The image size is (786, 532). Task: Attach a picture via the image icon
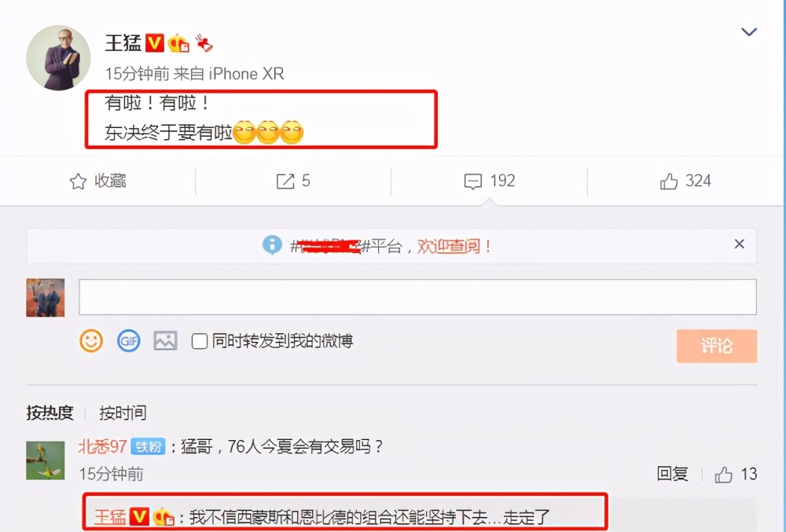tap(165, 341)
